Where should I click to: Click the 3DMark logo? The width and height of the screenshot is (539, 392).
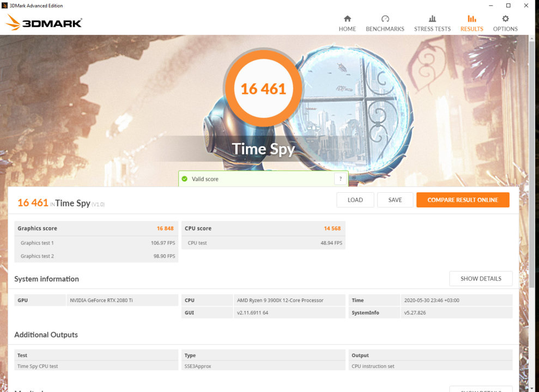click(x=44, y=23)
